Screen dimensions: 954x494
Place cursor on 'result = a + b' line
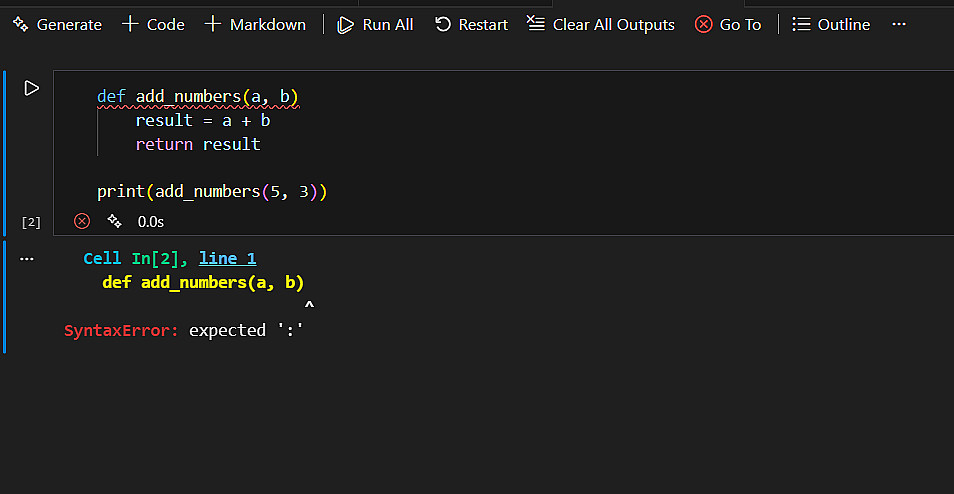point(203,120)
